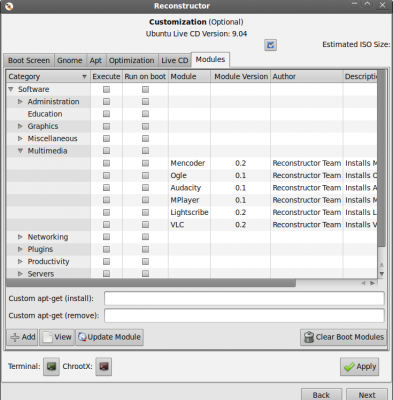Screen dimensions: 393x400
Task: Select the Ogle module name
Action: coord(179,176)
